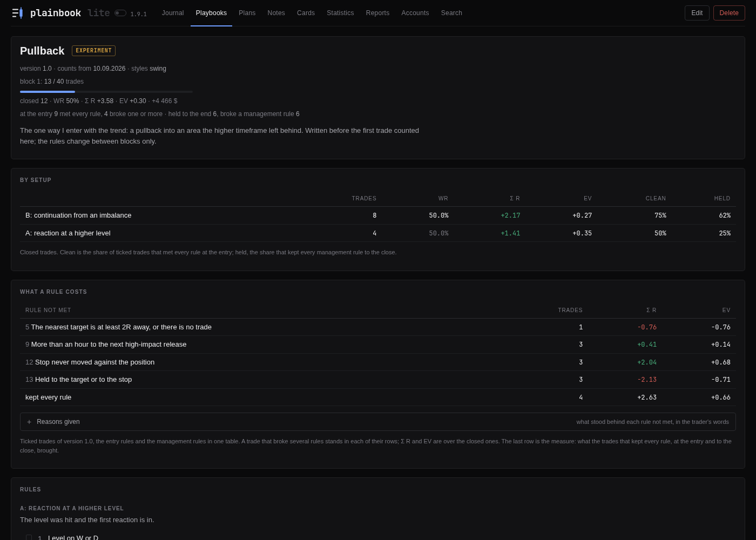This screenshot has height=540, width=756.
Task: Click the EV column header in By Setup
Action: pos(588,199)
